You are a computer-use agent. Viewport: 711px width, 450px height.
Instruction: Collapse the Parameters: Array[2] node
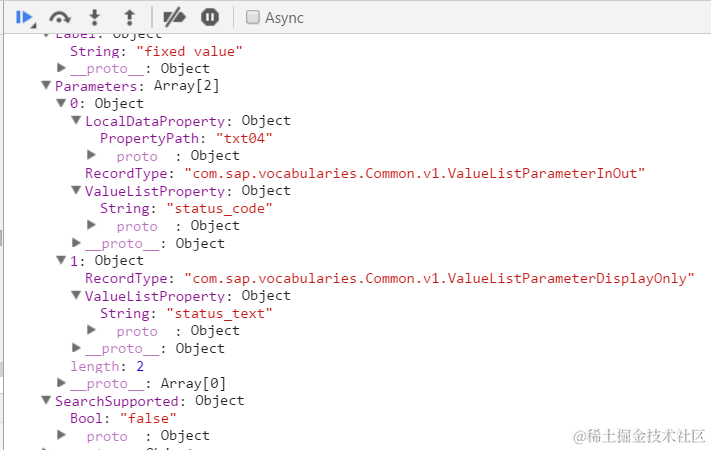pyautogui.click(x=46, y=85)
